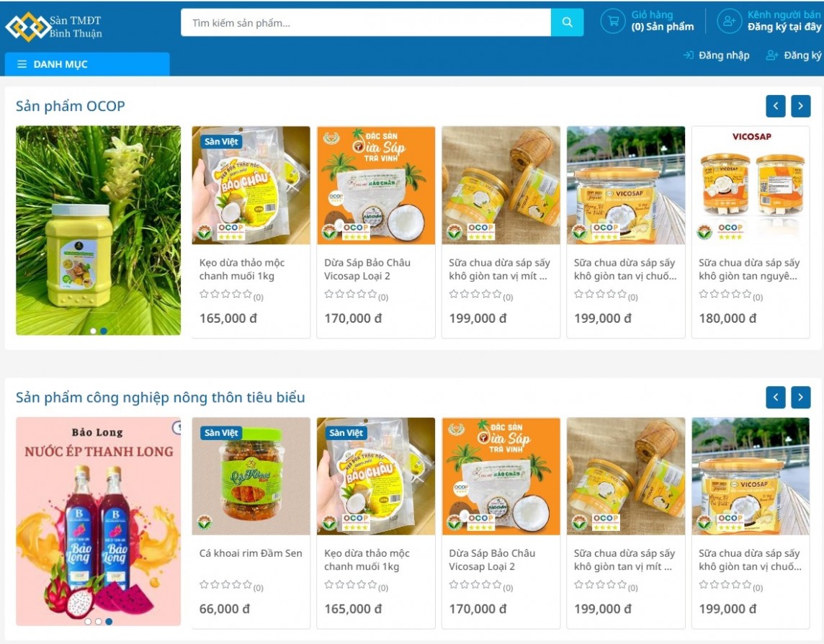Go to previous công nghiệp nông thôn products

[x=776, y=398]
